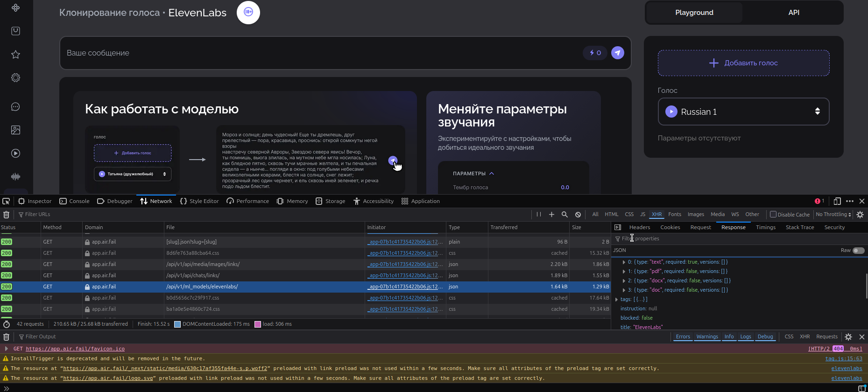Focus the Filter URLs input

coord(273,215)
